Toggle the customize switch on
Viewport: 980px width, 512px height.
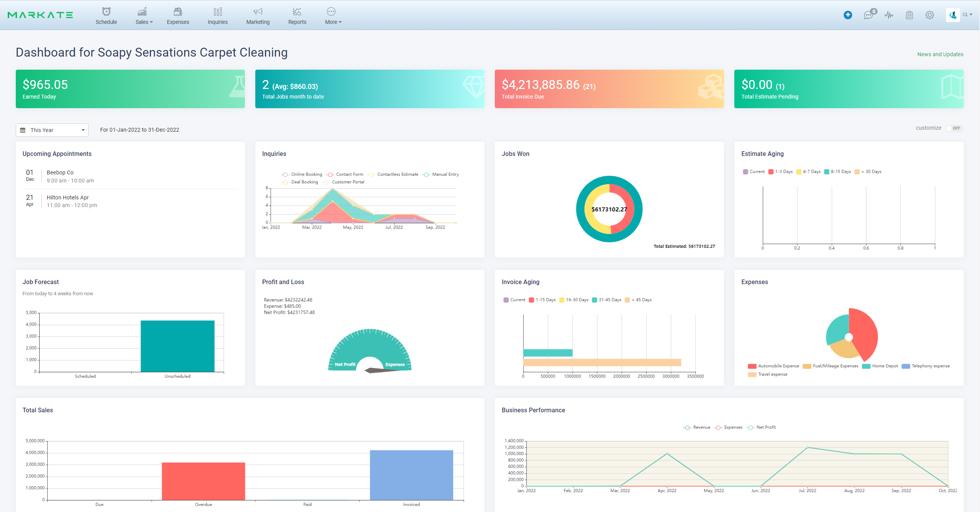pos(954,128)
